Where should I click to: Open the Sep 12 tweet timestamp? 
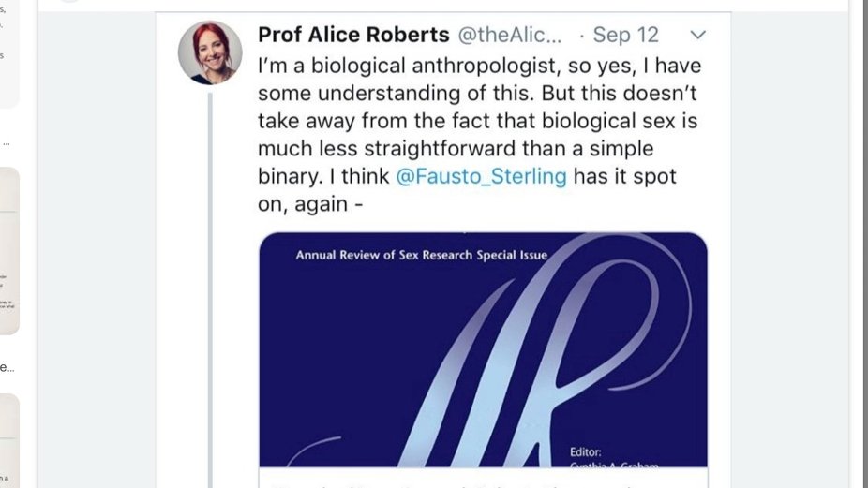pos(624,36)
